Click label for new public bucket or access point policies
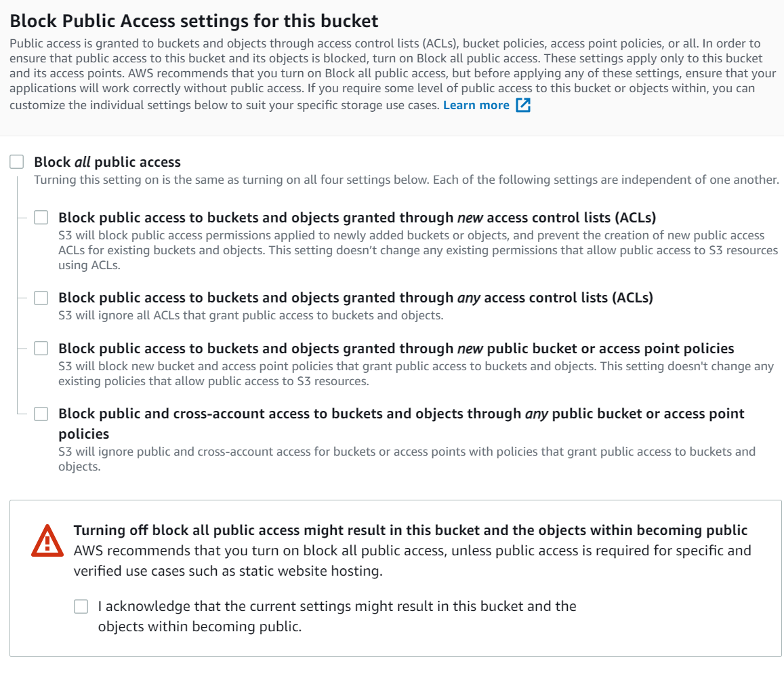 [x=396, y=349]
